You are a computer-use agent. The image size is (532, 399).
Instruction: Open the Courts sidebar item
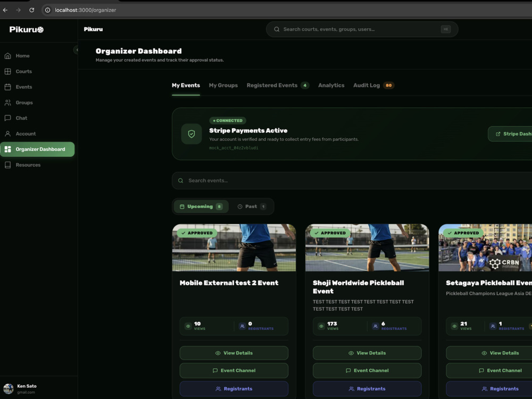pos(37,71)
